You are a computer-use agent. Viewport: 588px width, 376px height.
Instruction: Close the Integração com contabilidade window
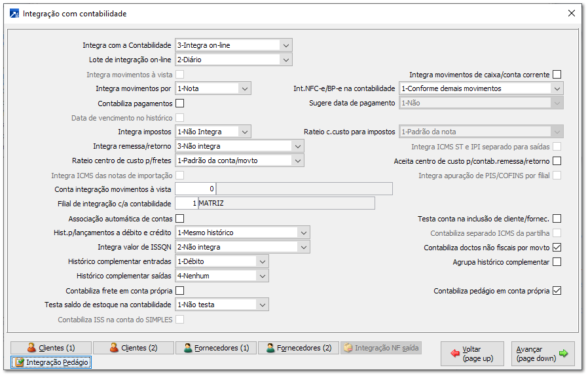[572, 14]
